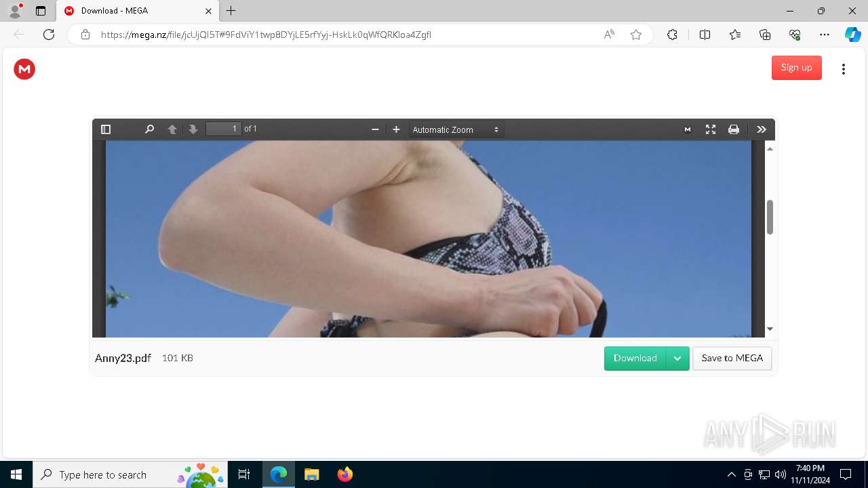Click the mega.nz address bar URL

point(266,35)
